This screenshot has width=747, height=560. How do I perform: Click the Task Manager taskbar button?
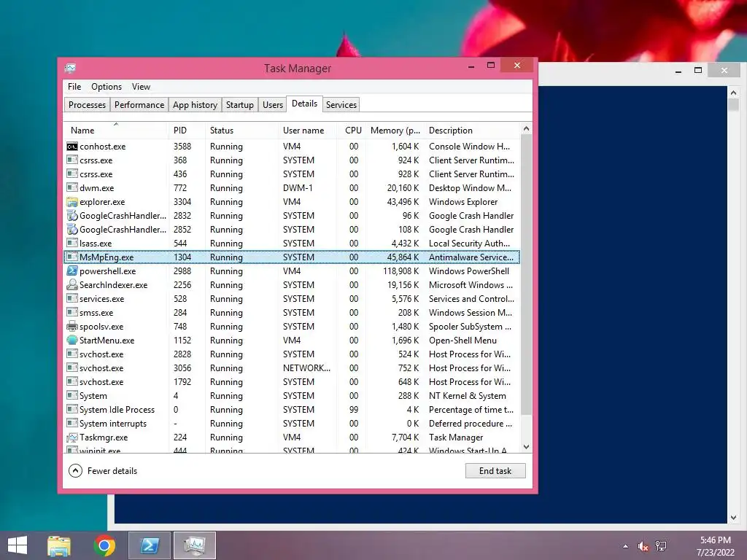coord(195,545)
